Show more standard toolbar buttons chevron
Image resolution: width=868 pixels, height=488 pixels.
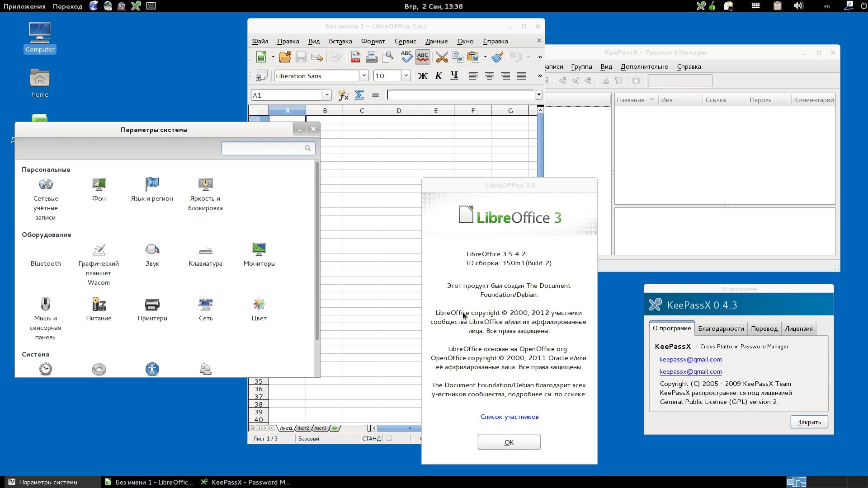[540, 57]
